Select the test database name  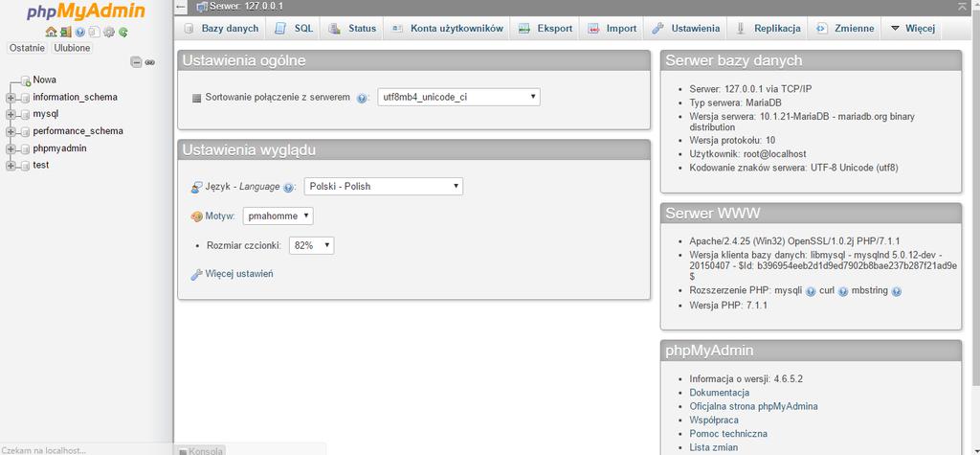40,166
